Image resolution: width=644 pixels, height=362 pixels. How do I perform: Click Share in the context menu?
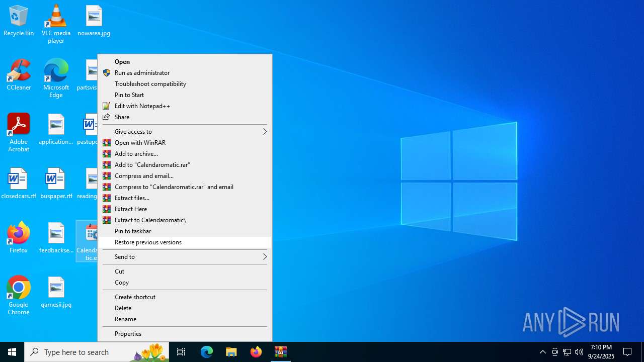click(185, 117)
